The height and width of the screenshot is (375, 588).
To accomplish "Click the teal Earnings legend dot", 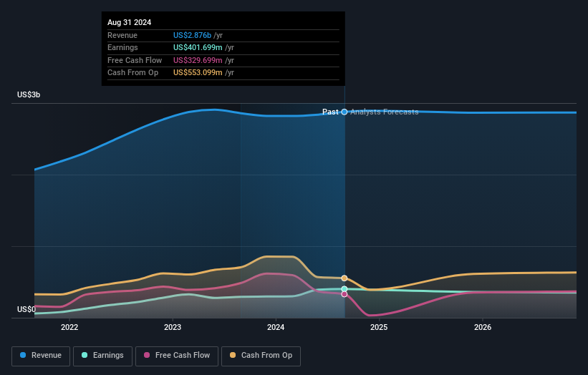I will [x=85, y=355].
